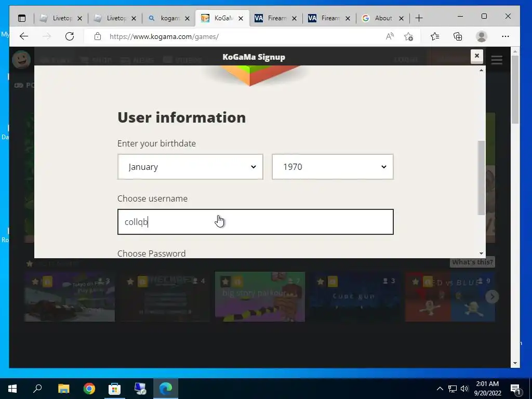Click the KoGaMa smiley logo

[21, 60]
